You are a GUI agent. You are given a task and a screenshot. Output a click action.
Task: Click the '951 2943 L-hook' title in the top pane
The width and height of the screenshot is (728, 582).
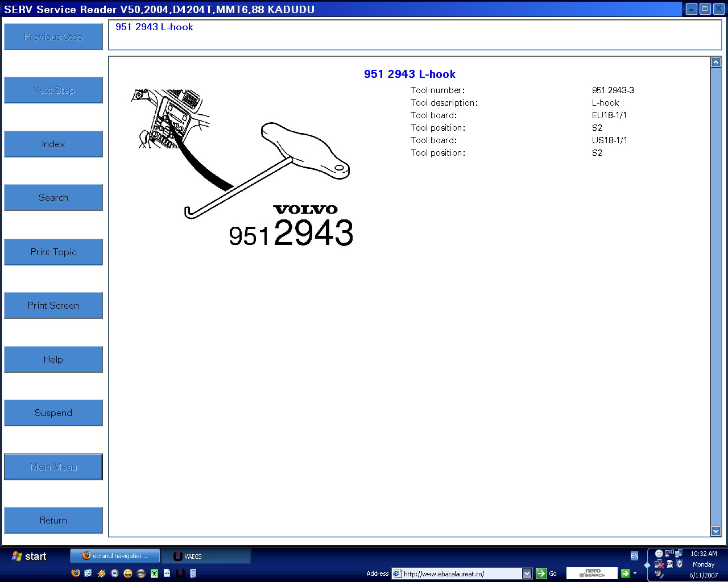(x=154, y=27)
